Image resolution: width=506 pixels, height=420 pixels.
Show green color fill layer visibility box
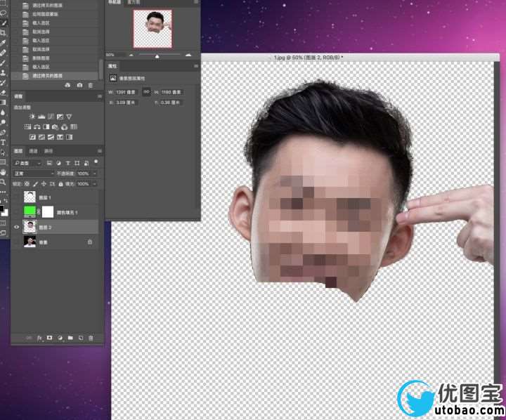(16, 212)
